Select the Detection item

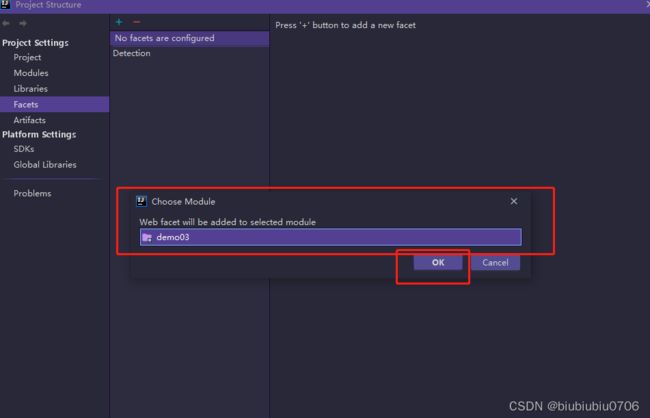[x=131, y=53]
